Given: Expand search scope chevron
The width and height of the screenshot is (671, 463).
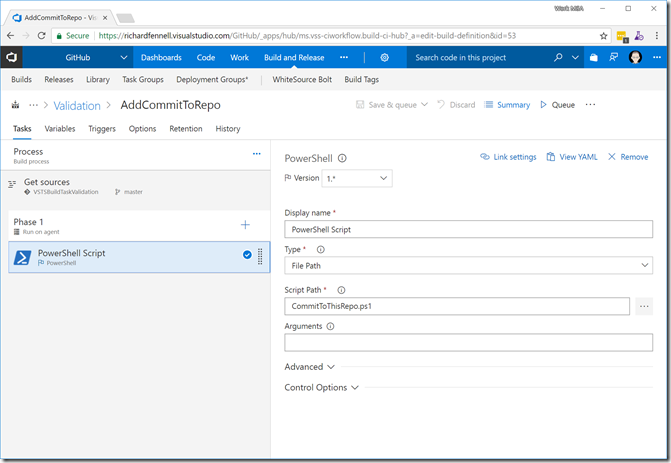Looking at the screenshot, I should (x=575, y=57).
